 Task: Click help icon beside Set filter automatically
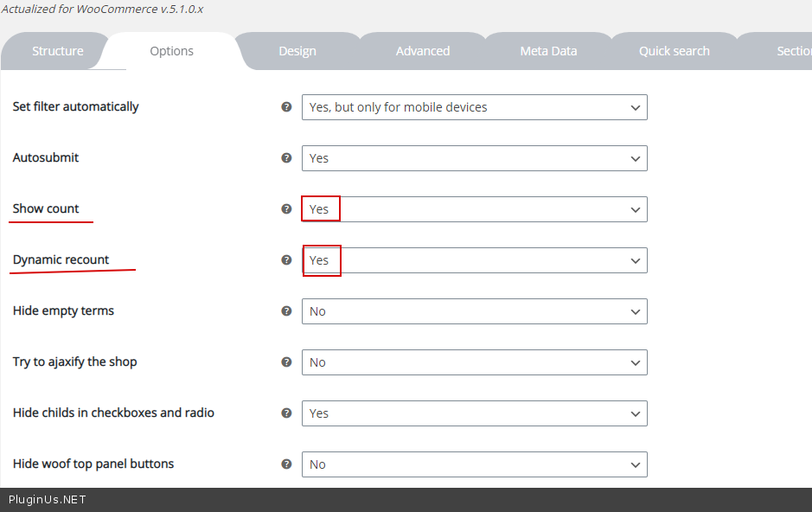(286, 107)
